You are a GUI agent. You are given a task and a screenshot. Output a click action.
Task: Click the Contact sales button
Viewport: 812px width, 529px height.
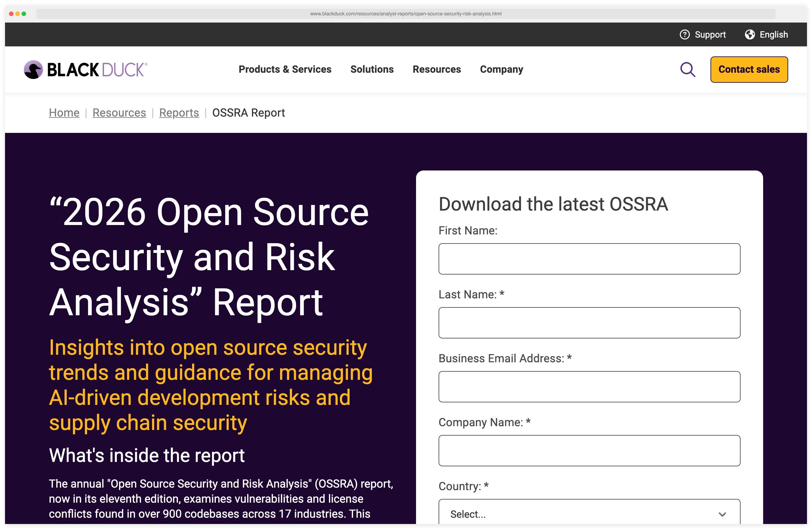pos(749,69)
